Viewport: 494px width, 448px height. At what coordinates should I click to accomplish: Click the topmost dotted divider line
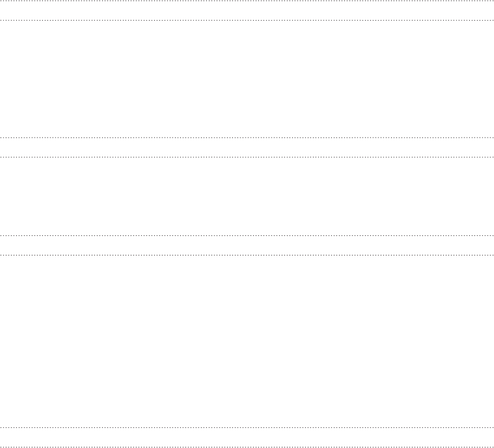[x=247, y=1]
